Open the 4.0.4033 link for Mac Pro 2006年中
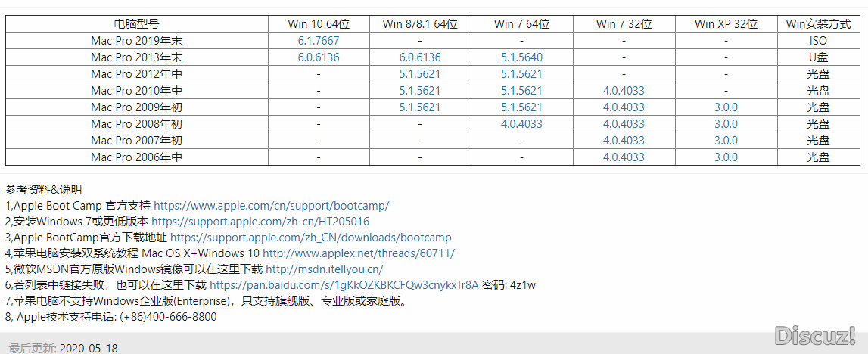868x354 pixels. (x=624, y=157)
